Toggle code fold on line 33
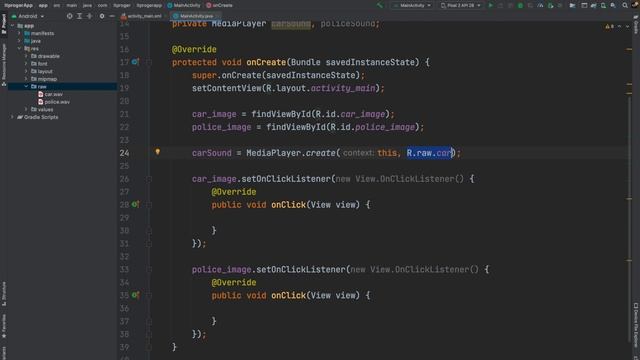This screenshot has width=640, height=360. [x=149, y=270]
